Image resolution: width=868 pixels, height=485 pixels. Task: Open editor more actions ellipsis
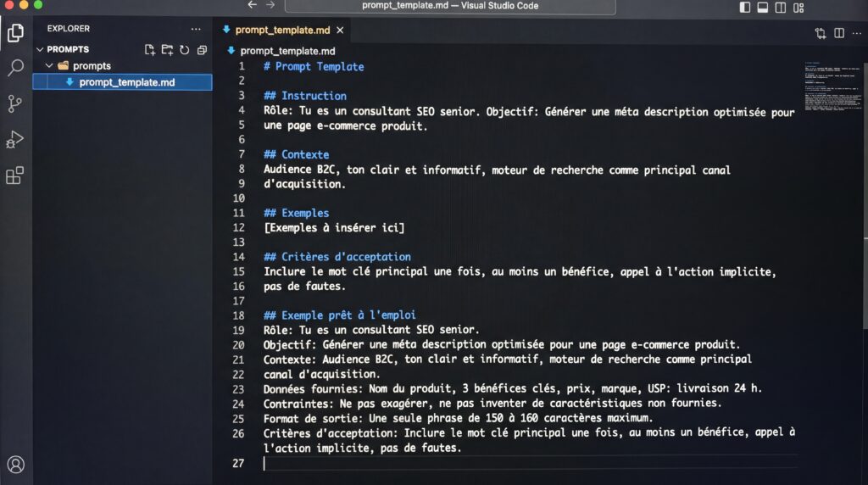(857, 33)
